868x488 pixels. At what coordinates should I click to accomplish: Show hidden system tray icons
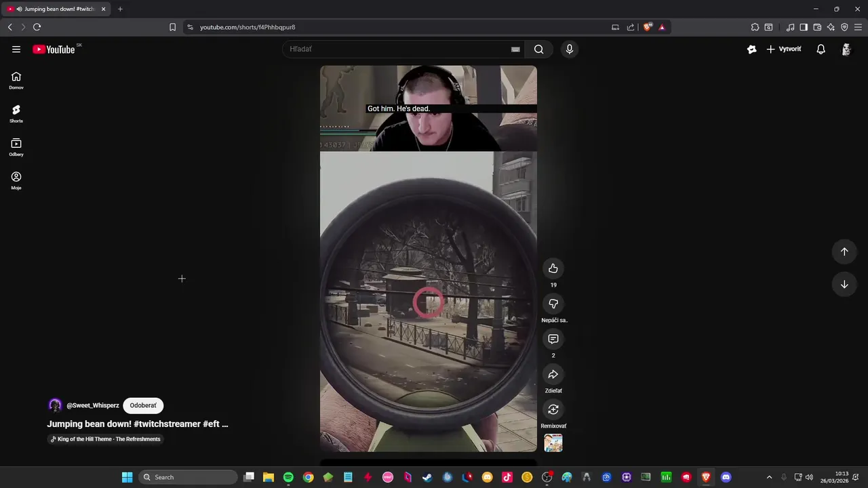tap(769, 477)
